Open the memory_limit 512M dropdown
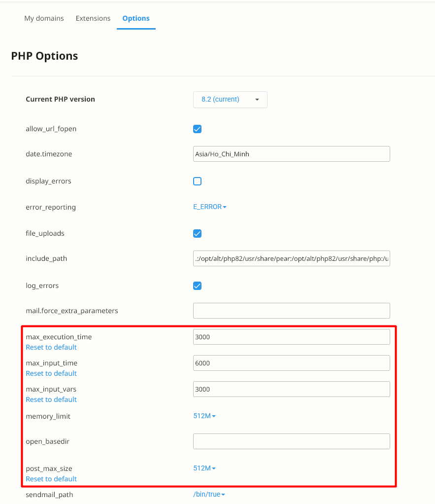Viewport: 435px width, 504px height. pos(204,416)
